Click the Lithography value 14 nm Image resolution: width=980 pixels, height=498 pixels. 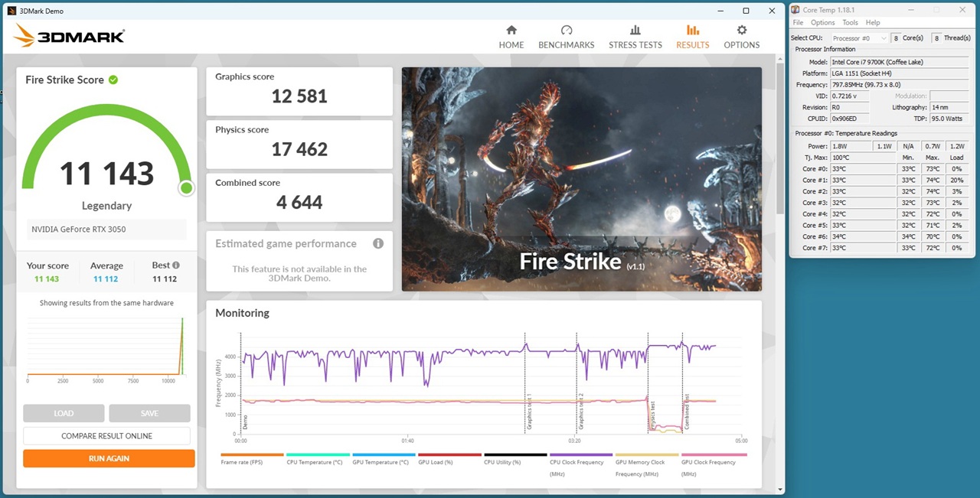[950, 107]
